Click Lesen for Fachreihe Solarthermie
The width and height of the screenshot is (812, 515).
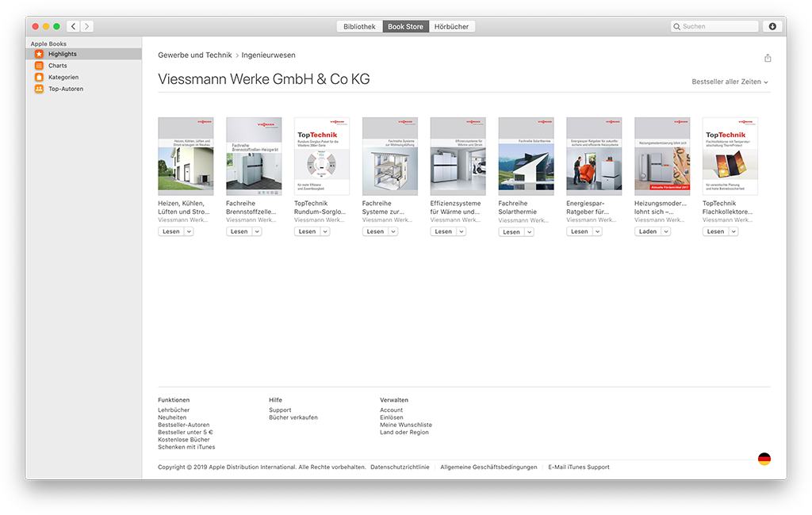click(511, 232)
